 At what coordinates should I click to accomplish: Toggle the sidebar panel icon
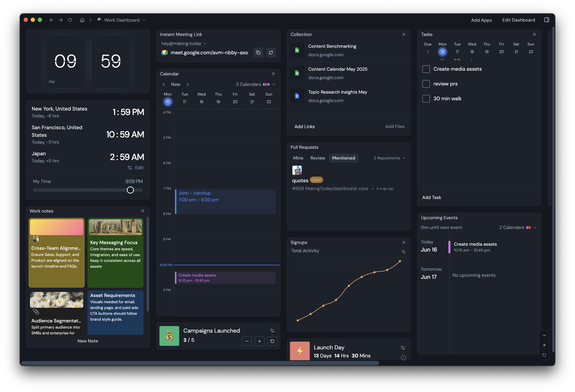(547, 20)
